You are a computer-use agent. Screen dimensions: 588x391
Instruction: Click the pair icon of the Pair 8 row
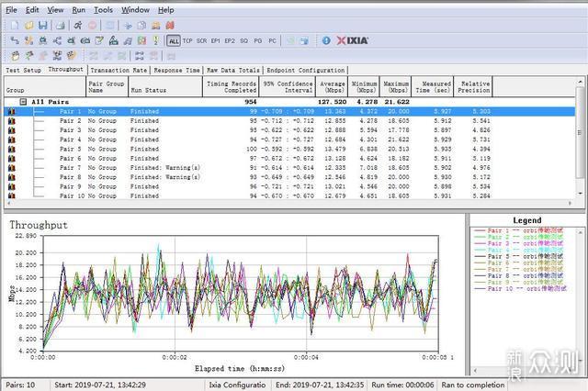12,177
